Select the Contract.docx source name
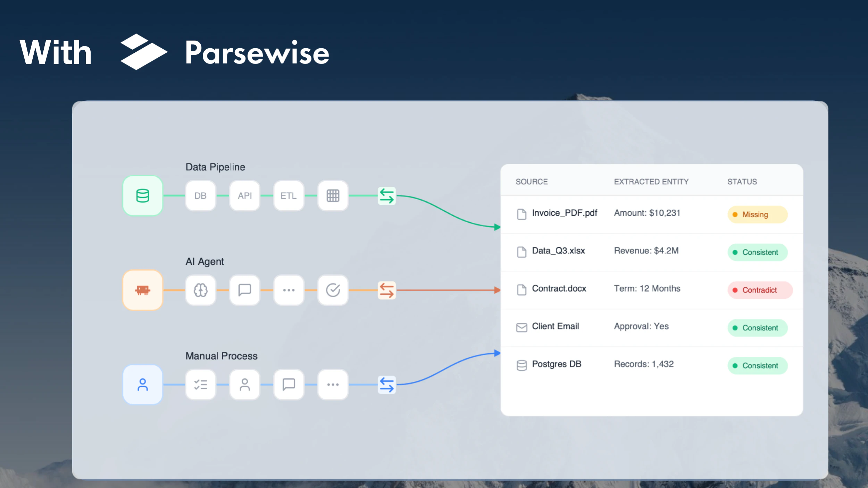This screenshot has height=488, width=868. (559, 288)
